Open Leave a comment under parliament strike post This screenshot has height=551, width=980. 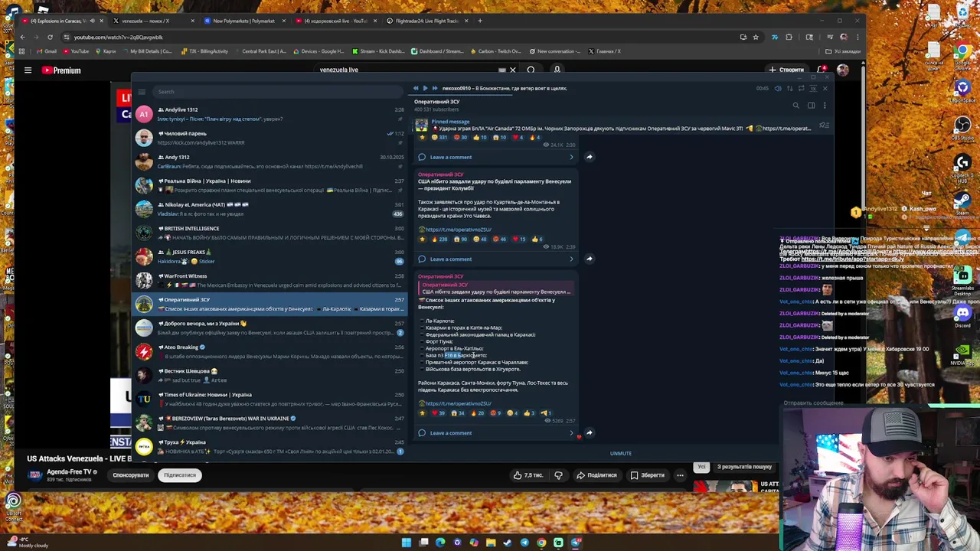[450, 259]
